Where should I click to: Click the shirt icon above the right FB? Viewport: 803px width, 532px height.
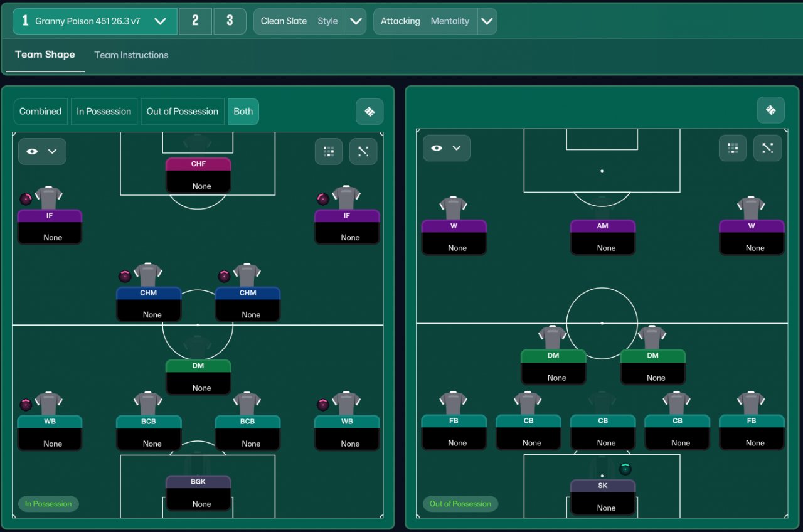(x=751, y=403)
